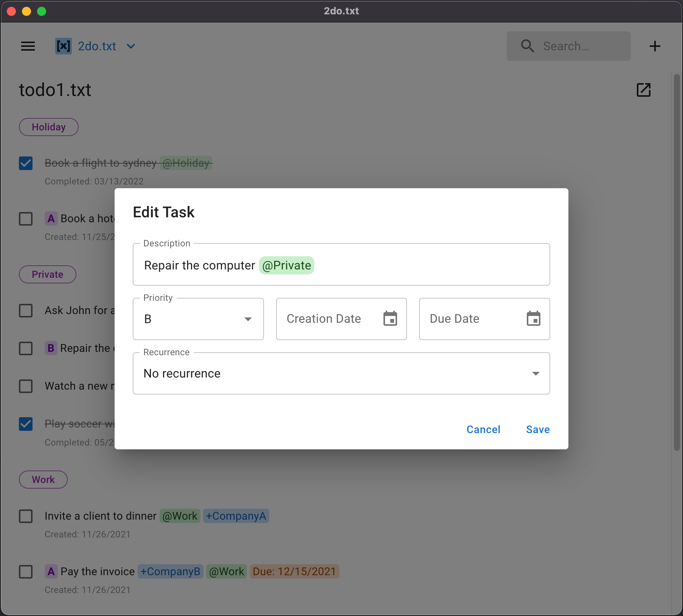
Task: Click the green macOS fullscreen window button
Action: (x=42, y=11)
